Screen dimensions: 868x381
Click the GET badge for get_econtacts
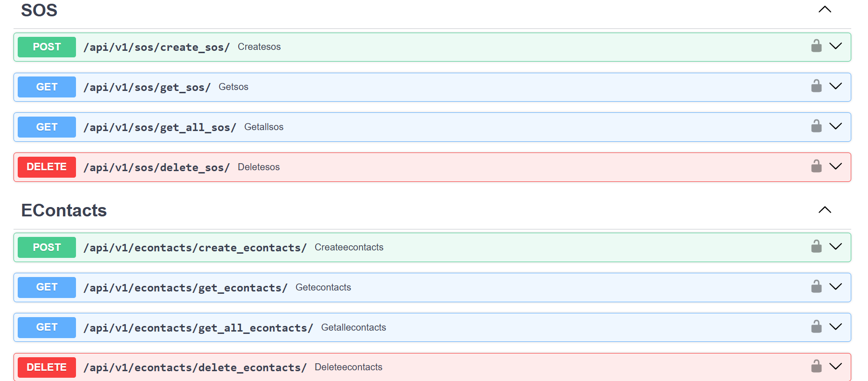pos(47,287)
